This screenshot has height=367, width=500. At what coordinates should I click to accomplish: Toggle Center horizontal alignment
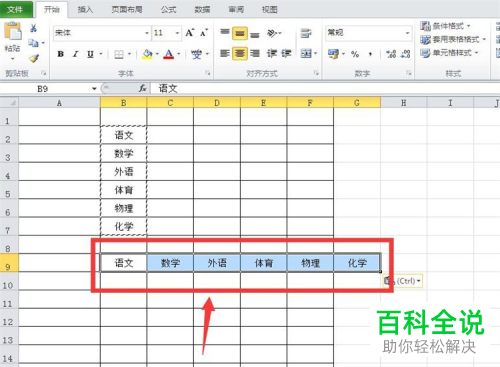click(x=240, y=53)
